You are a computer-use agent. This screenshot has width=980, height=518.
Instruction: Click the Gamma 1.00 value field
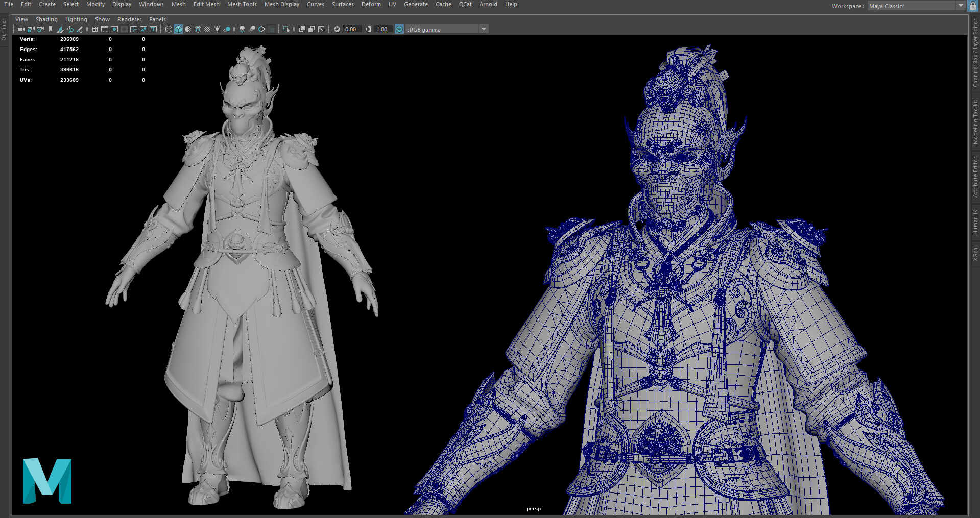tap(383, 29)
